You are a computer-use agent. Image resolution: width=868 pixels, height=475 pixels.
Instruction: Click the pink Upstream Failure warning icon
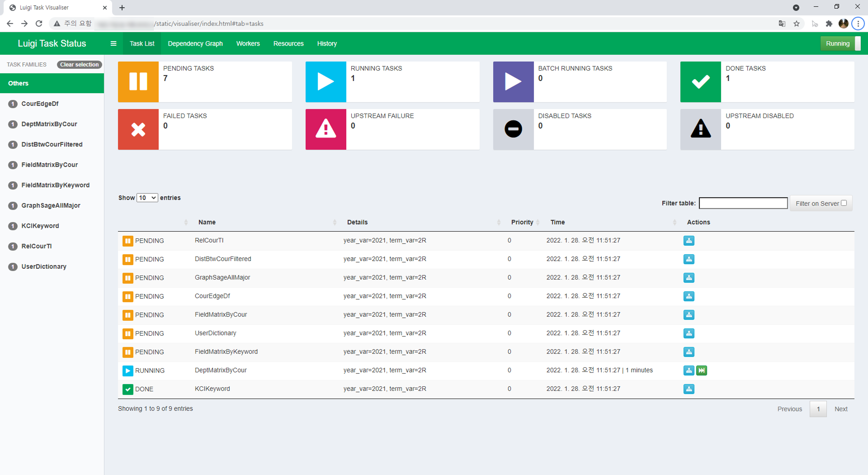point(325,129)
